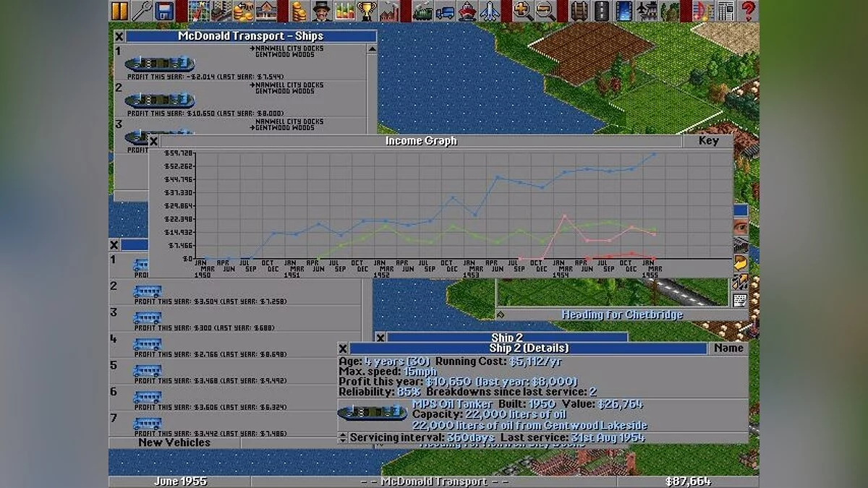Zoom out with the magnifier minus icon
Screen dimensions: 868x488
tap(545, 11)
